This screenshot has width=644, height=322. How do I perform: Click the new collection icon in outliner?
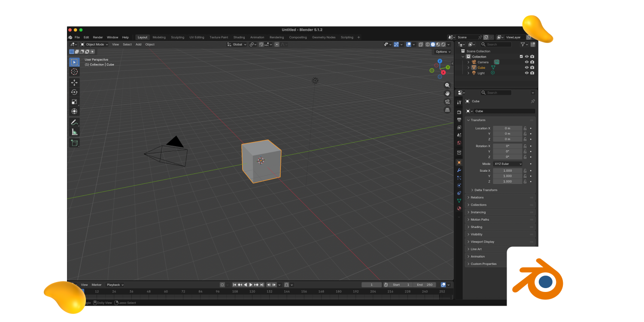533,44
